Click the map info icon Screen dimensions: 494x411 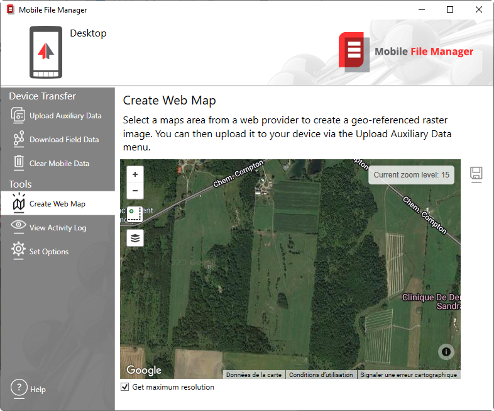pos(446,351)
